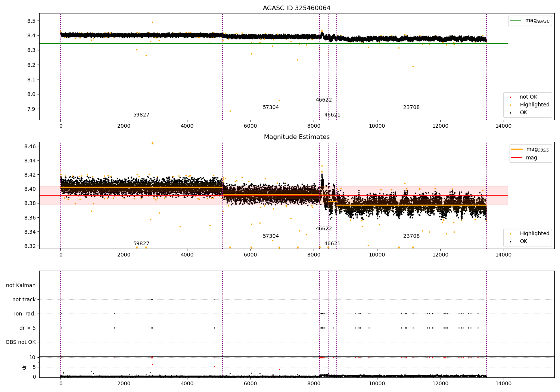
Task: Click the 'Ion. rad.' row label
Action: pyautogui.click(x=25, y=314)
